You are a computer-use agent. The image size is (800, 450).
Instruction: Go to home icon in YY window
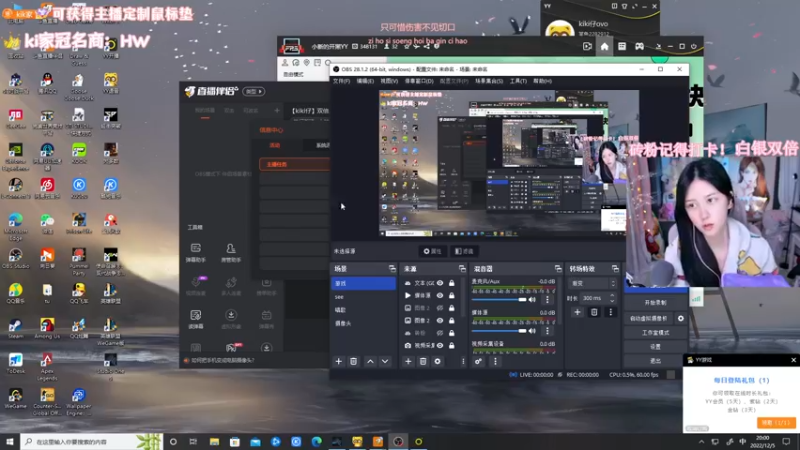pyautogui.click(x=605, y=46)
